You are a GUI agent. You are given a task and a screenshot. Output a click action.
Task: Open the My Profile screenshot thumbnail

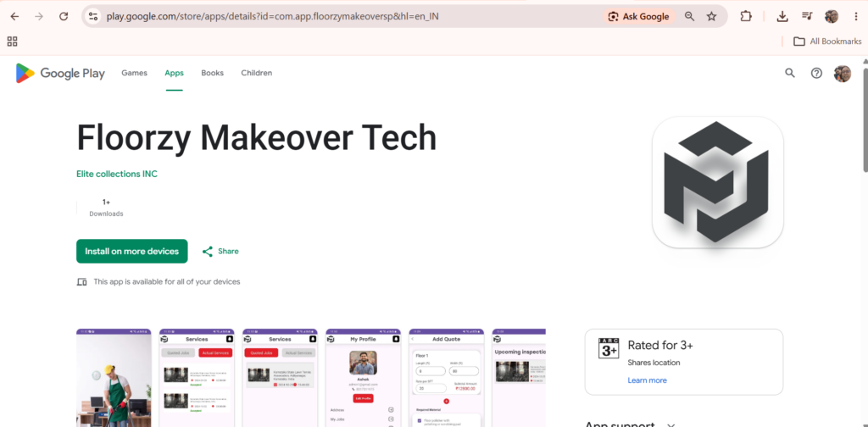pos(363,378)
